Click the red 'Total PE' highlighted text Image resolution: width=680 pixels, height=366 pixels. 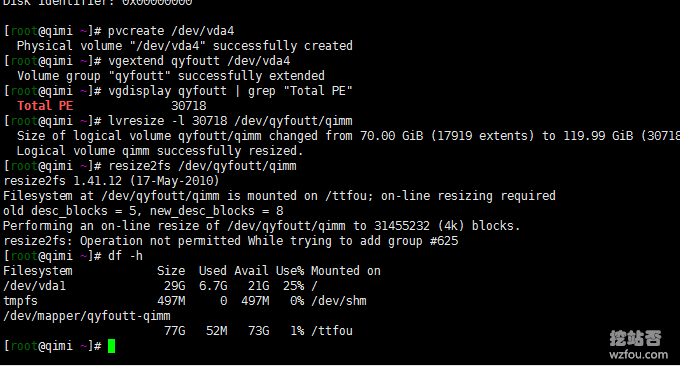[45, 106]
